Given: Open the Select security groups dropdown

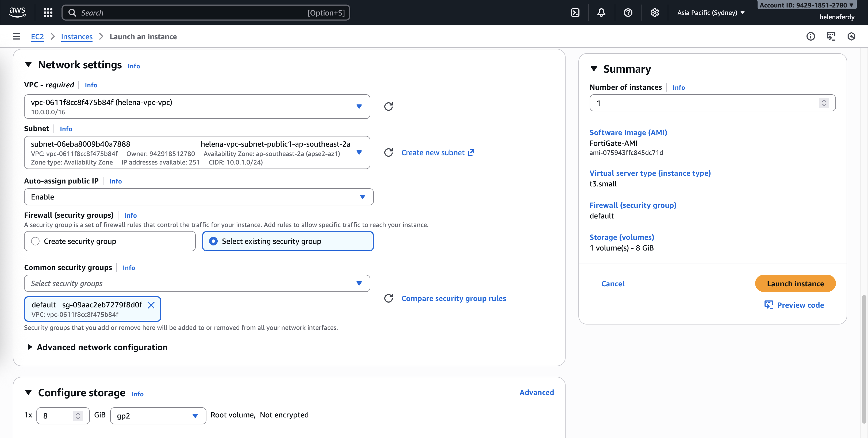Looking at the screenshot, I should coord(197,283).
